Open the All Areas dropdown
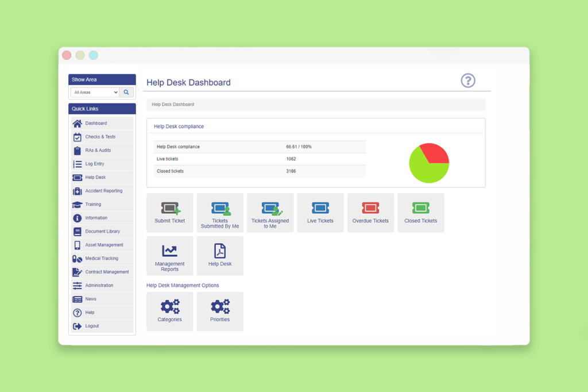Screen dimensions: 588x392 (95, 92)
